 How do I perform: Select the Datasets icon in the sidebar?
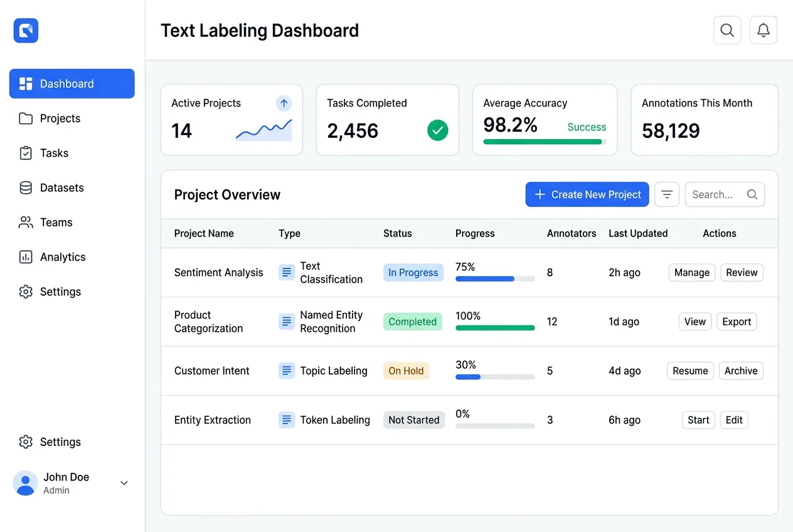tap(26, 188)
